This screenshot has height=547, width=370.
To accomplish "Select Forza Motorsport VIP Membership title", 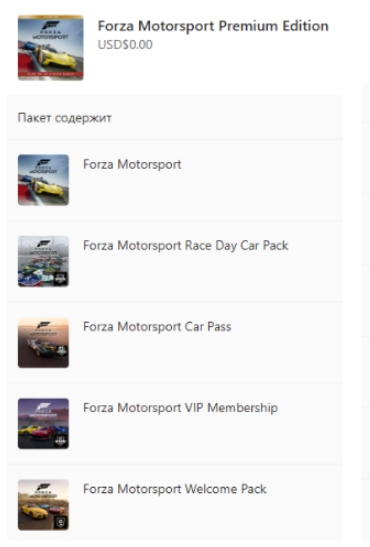I will click(x=180, y=408).
